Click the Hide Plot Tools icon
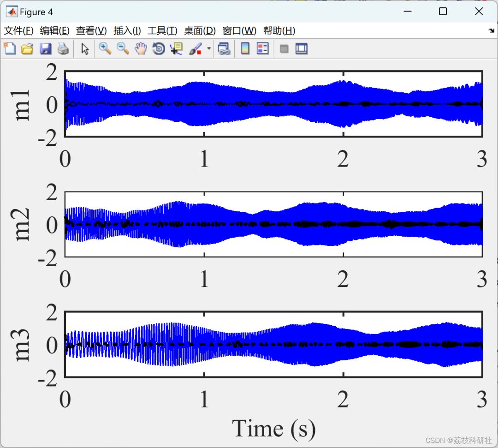The image size is (498, 448). (284, 49)
